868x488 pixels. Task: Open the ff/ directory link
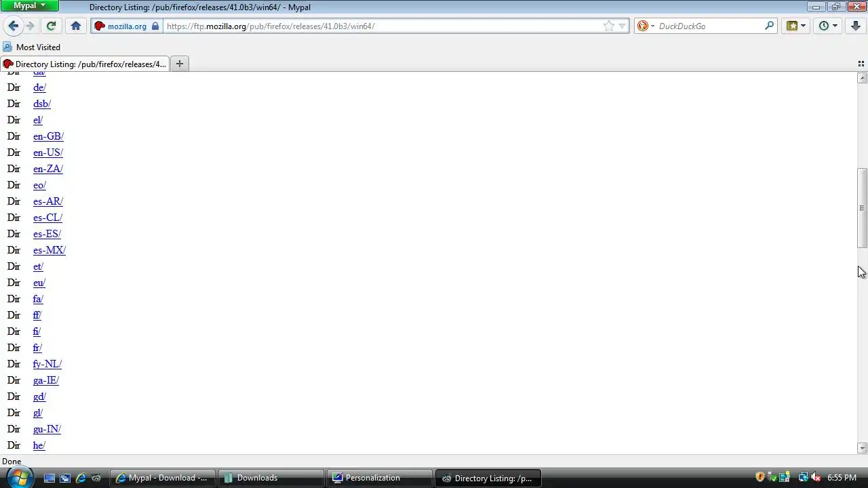click(37, 315)
